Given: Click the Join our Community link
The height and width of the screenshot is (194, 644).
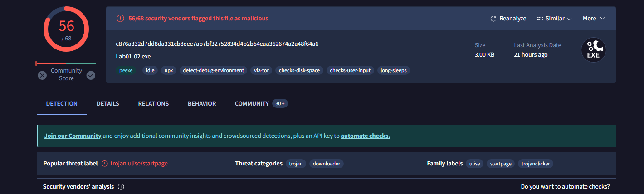Looking at the screenshot, I should (x=73, y=136).
